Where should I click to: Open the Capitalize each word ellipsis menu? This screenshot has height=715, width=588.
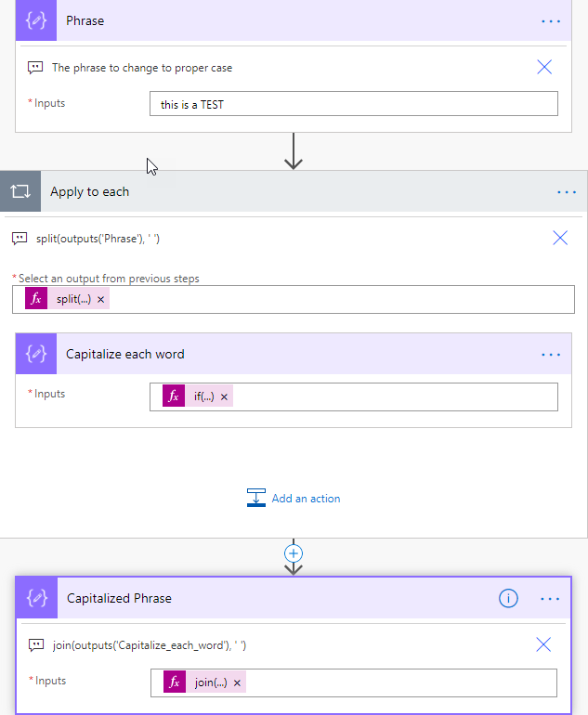pyautogui.click(x=551, y=354)
